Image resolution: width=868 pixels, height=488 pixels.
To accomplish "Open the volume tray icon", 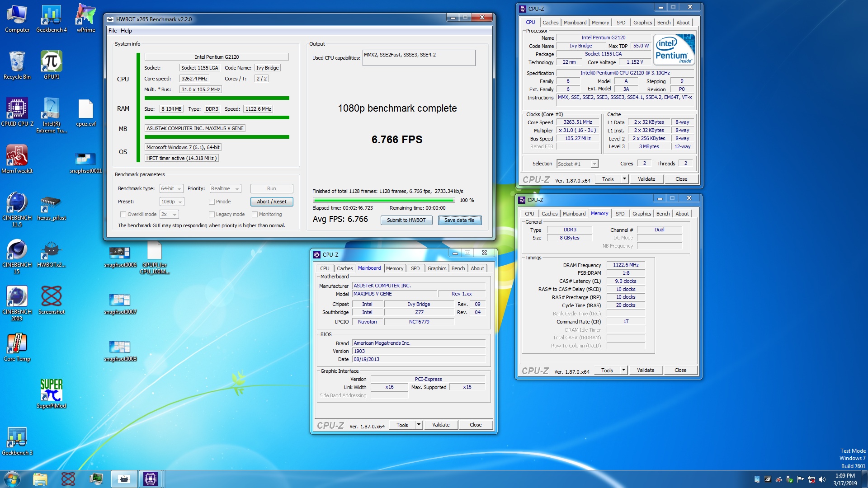I will tap(822, 479).
